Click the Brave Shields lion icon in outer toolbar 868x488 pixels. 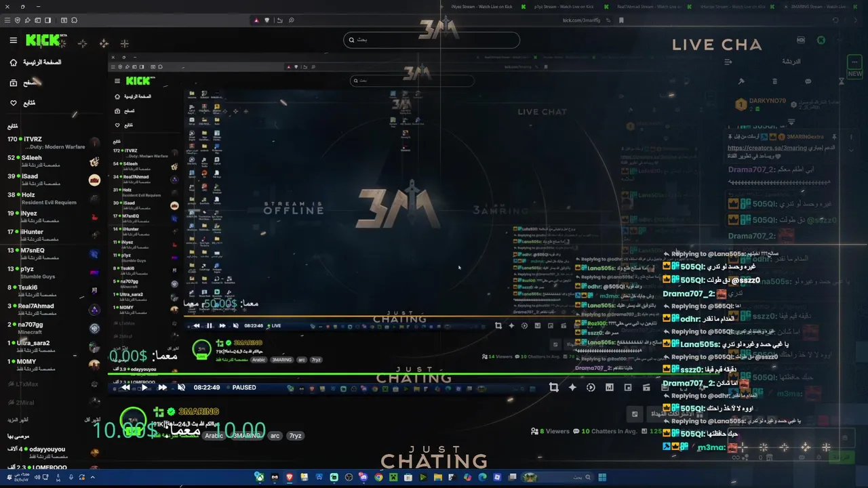click(x=267, y=20)
